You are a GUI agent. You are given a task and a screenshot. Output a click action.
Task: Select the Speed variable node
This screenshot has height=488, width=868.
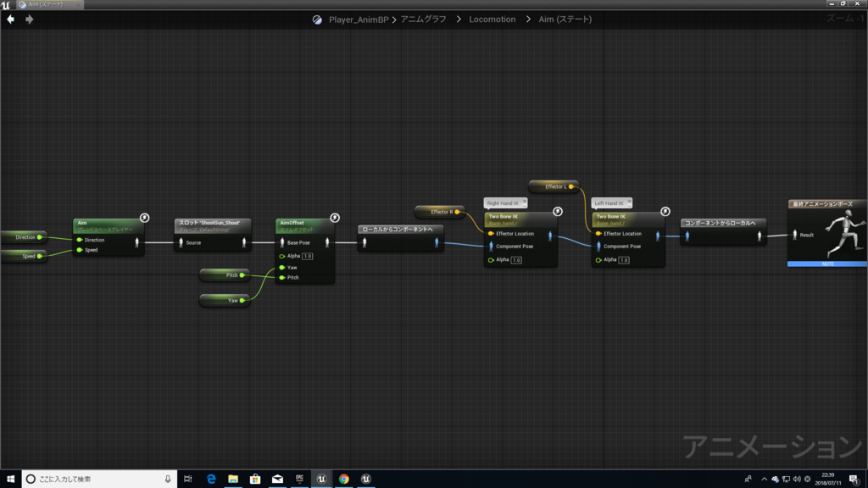tap(23, 256)
